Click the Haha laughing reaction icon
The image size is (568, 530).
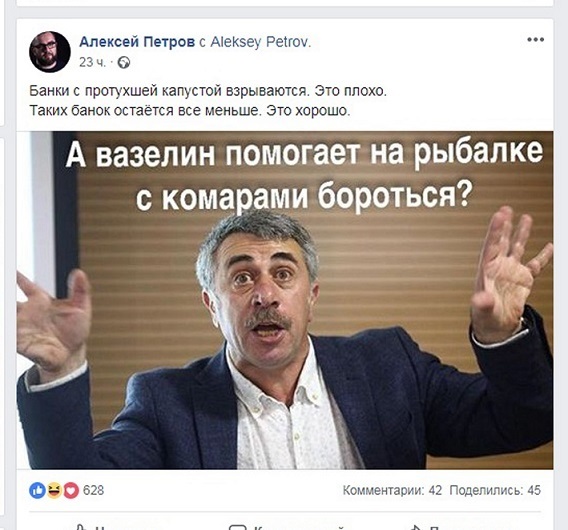coord(54,491)
